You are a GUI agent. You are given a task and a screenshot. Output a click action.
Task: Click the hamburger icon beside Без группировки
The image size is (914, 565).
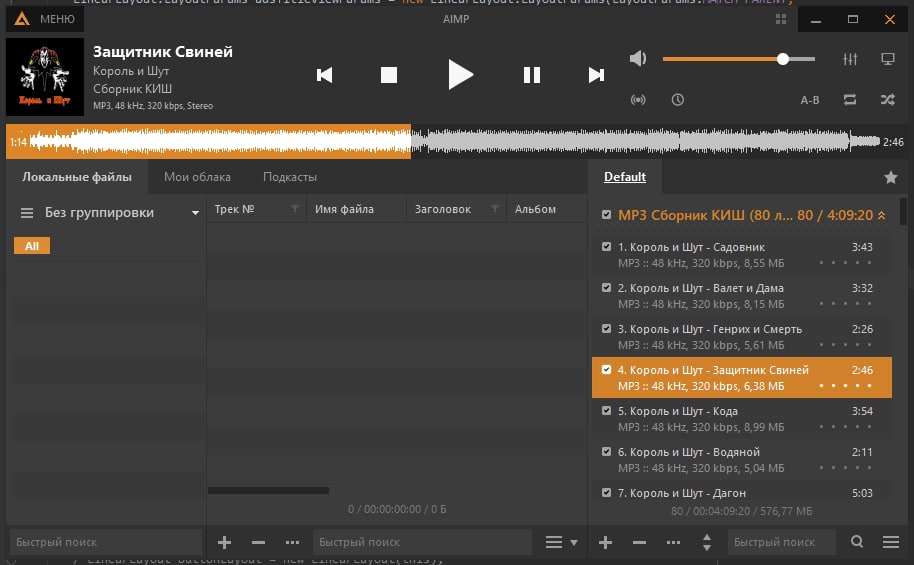(x=27, y=213)
